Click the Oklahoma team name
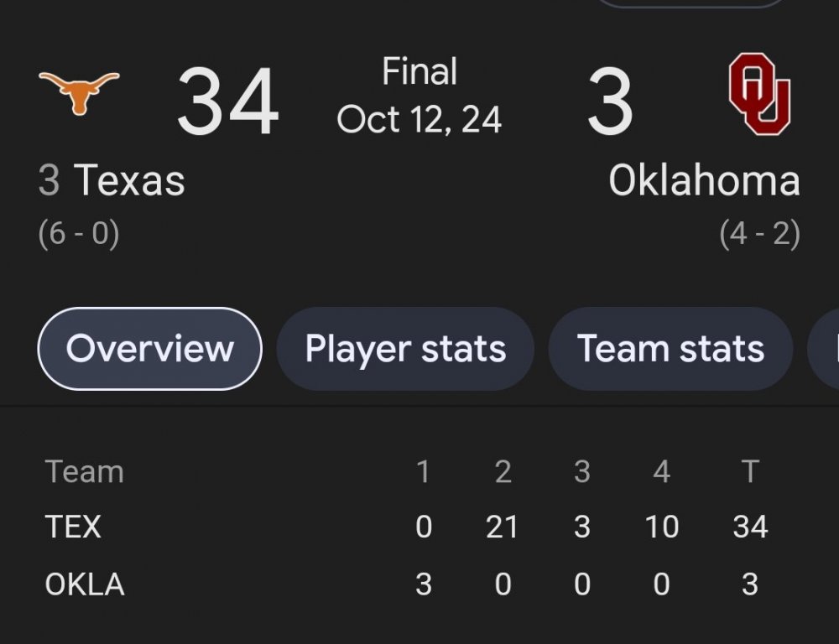The width and height of the screenshot is (839, 644). point(704,180)
